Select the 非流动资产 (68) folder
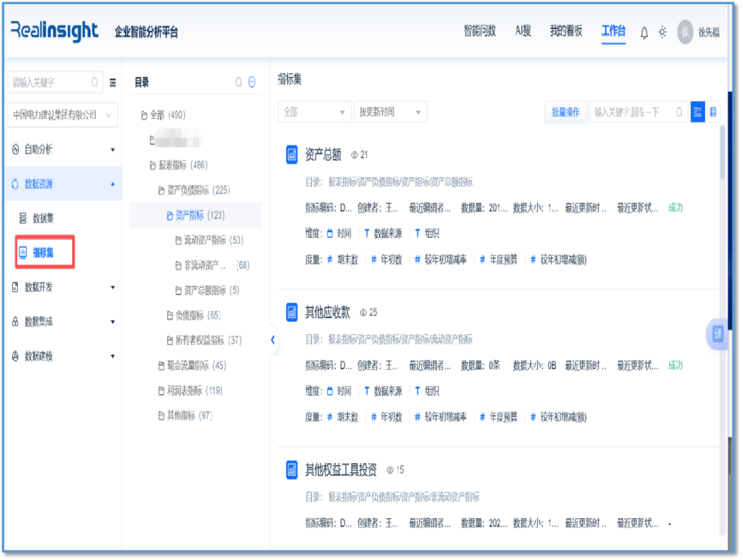 coord(212,265)
